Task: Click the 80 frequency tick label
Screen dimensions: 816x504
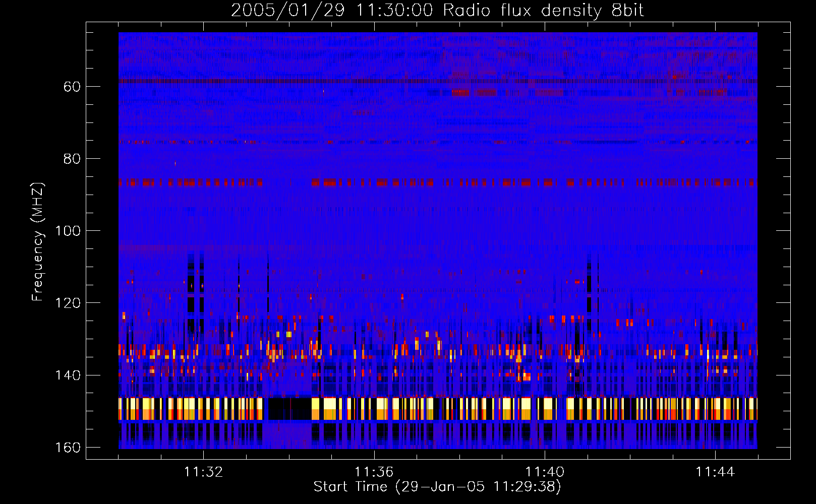Action: click(72, 159)
